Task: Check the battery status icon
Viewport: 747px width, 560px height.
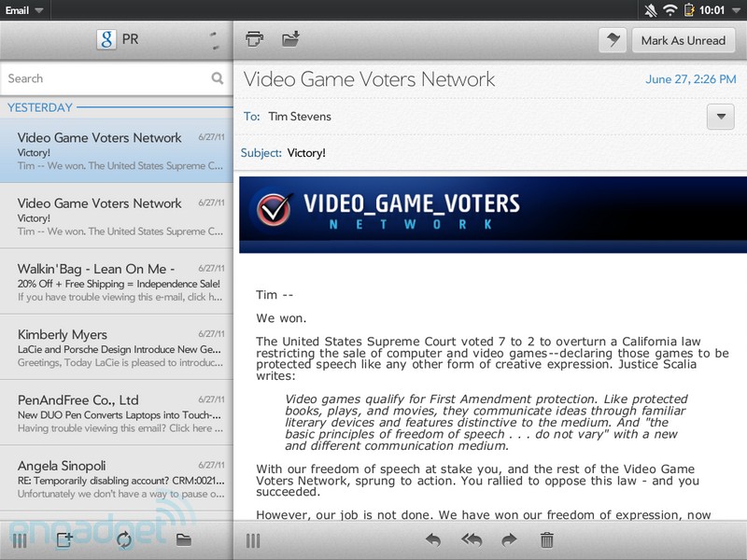Action: click(689, 10)
